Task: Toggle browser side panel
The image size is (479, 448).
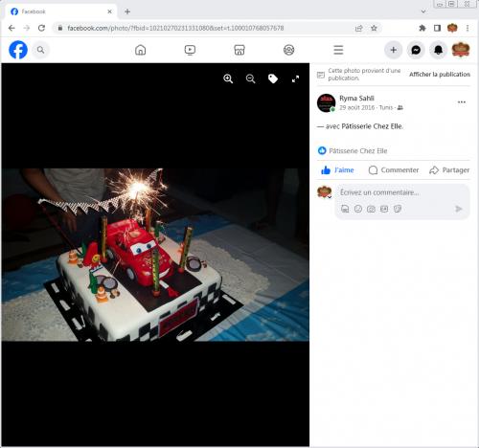Action: [437, 28]
